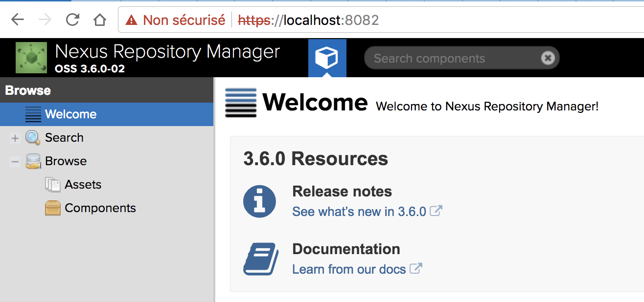Click the Search magnifier icon in sidebar
Screen dimensions: 644x302
(33, 138)
